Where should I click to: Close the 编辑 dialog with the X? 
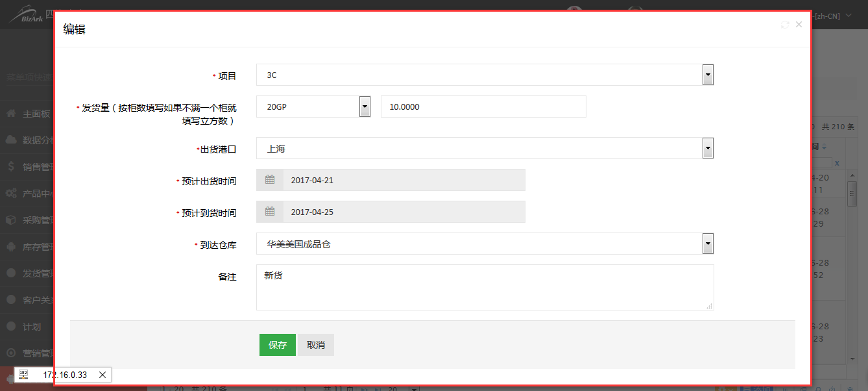(799, 24)
